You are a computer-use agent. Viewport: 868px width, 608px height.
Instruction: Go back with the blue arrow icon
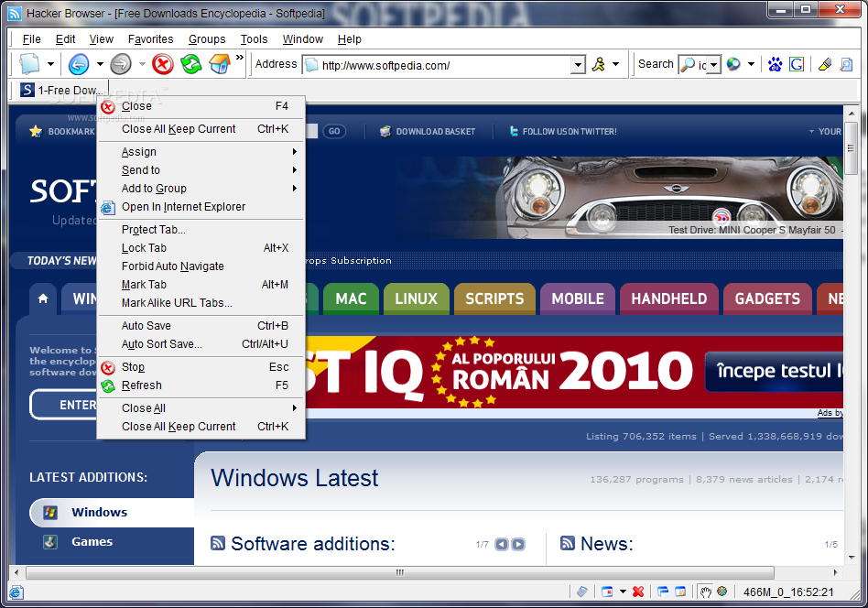79,64
